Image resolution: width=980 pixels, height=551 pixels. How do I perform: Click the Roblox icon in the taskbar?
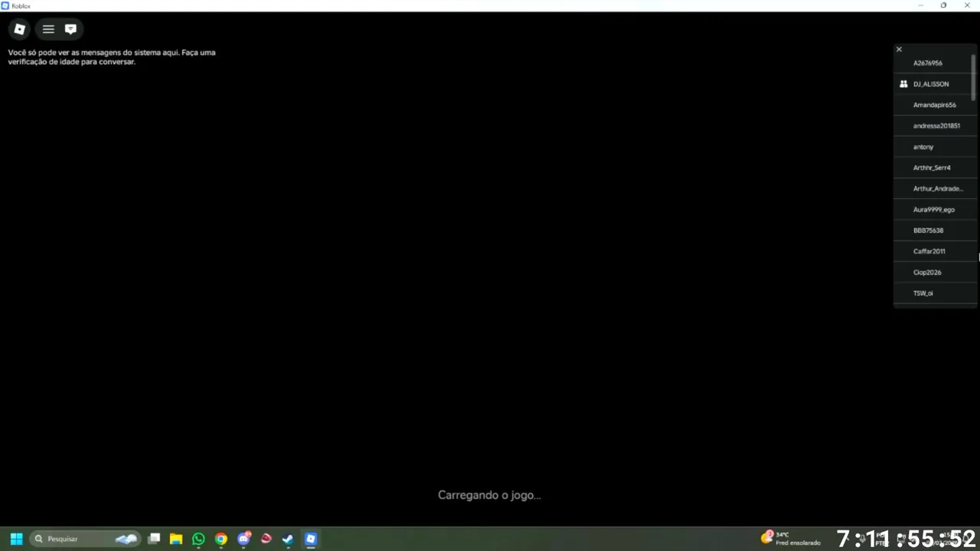pyautogui.click(x=311, y=539)
